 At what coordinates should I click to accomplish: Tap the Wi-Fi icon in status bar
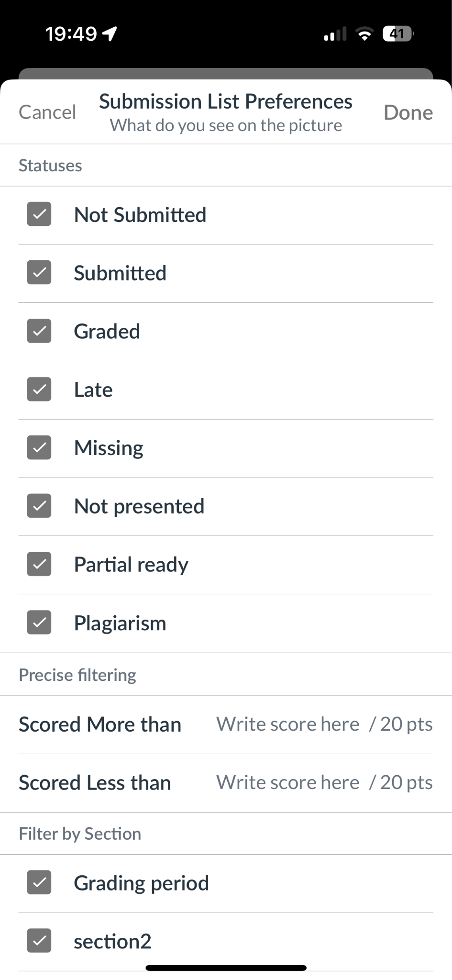[x=364, y=34]
